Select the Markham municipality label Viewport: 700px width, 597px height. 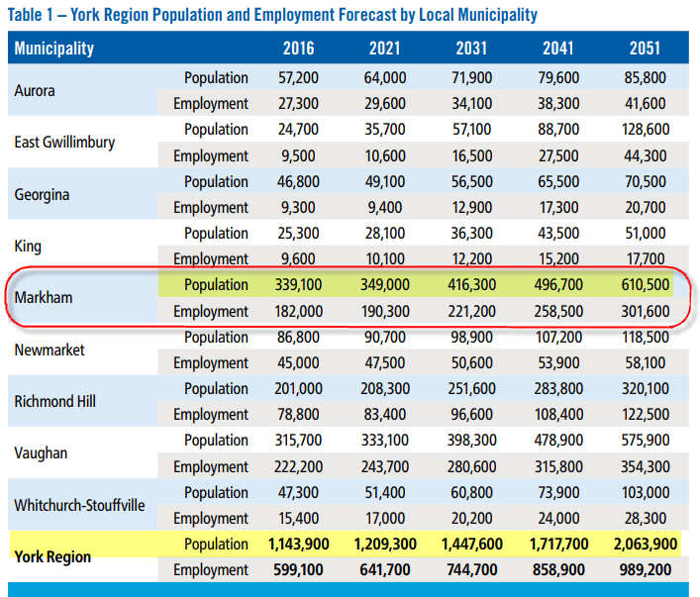point(44,297)
